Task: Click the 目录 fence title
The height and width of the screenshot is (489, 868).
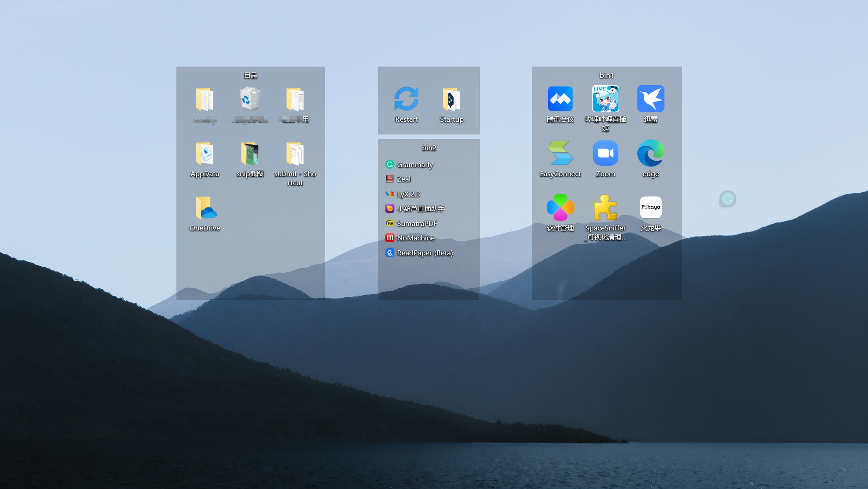Action: tap(251, 76)
